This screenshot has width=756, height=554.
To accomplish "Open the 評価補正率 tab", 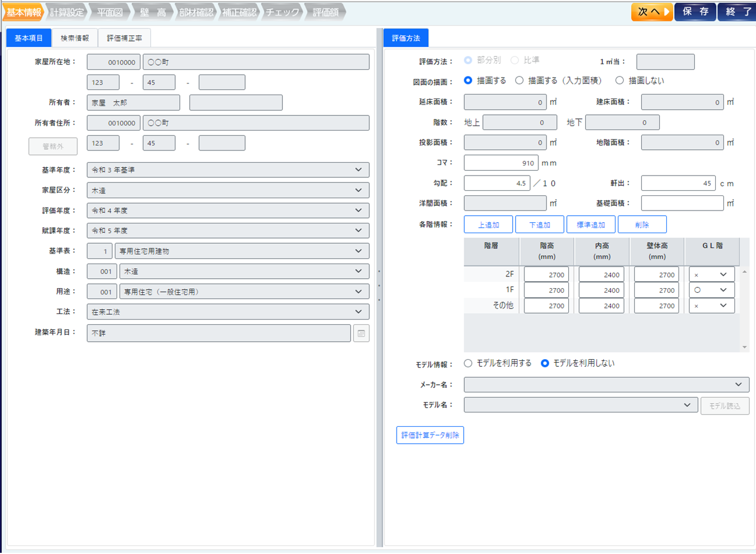I will click(x=124, y=38).
